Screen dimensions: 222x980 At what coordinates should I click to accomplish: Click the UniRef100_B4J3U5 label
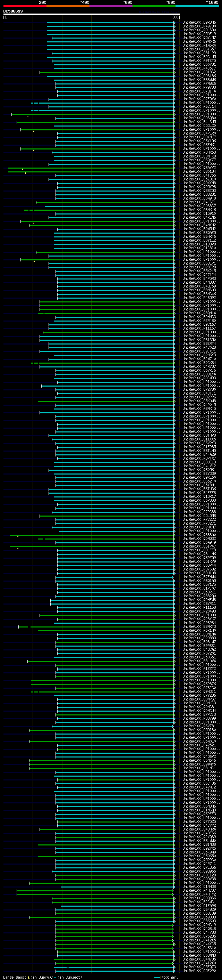199,122
